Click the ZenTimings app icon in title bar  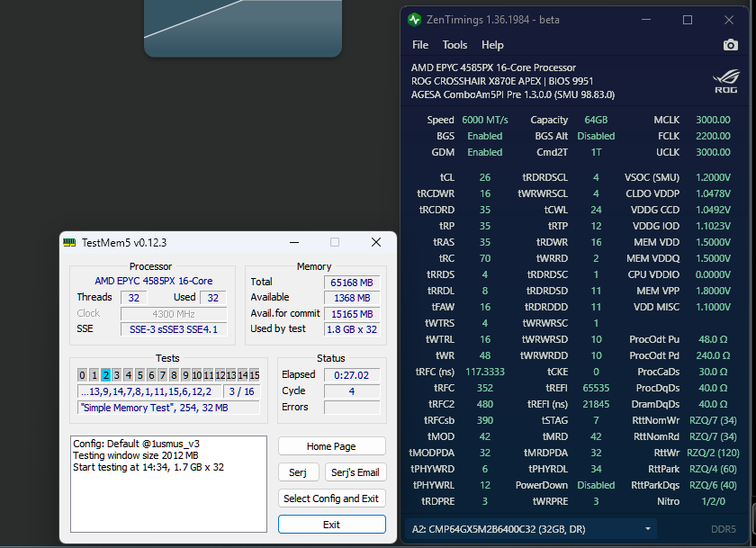tap(414, 20)
